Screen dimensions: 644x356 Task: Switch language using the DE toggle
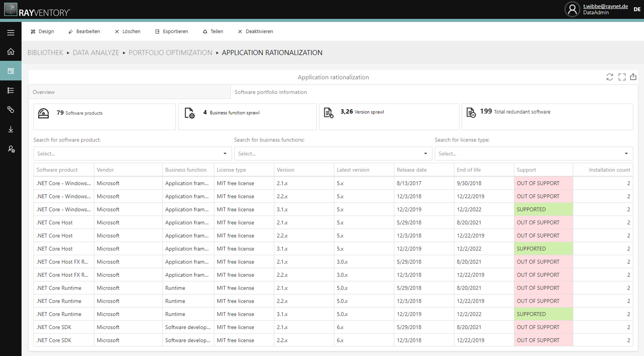[x=637, y=9]
